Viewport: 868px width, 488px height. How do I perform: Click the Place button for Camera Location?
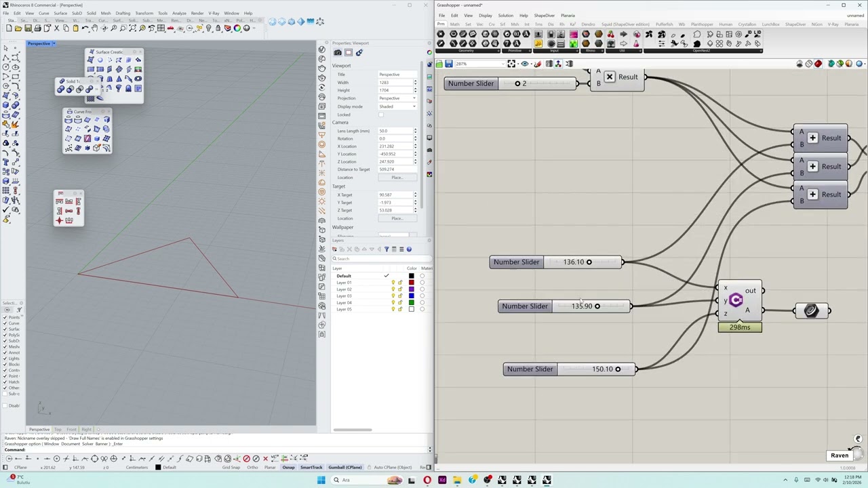pyautogui.click(x=397, y=178)
